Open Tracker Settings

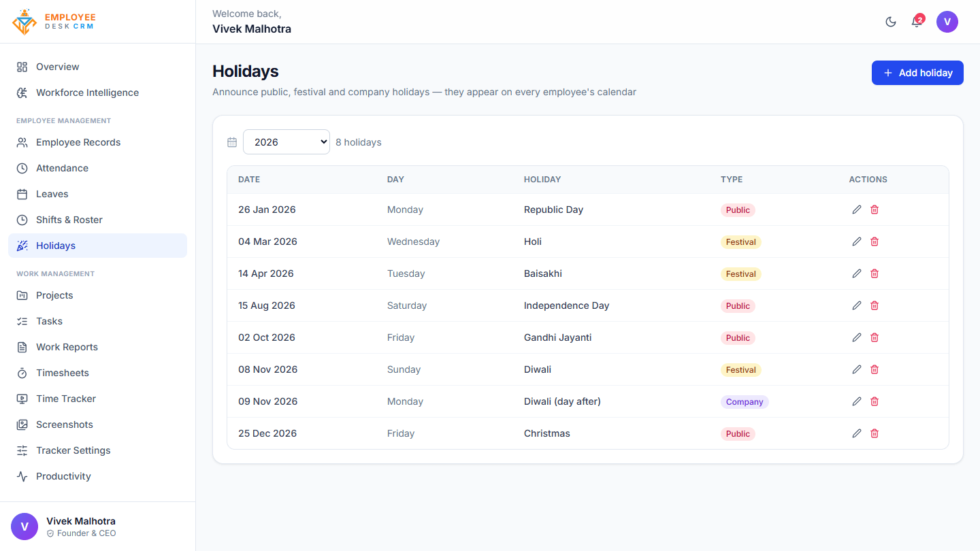(x=97, y=450)
